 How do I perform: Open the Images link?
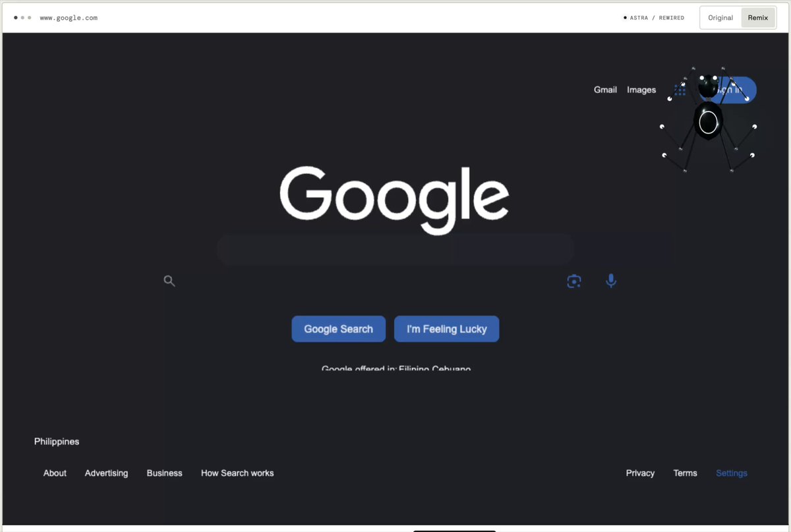(641, 90)
